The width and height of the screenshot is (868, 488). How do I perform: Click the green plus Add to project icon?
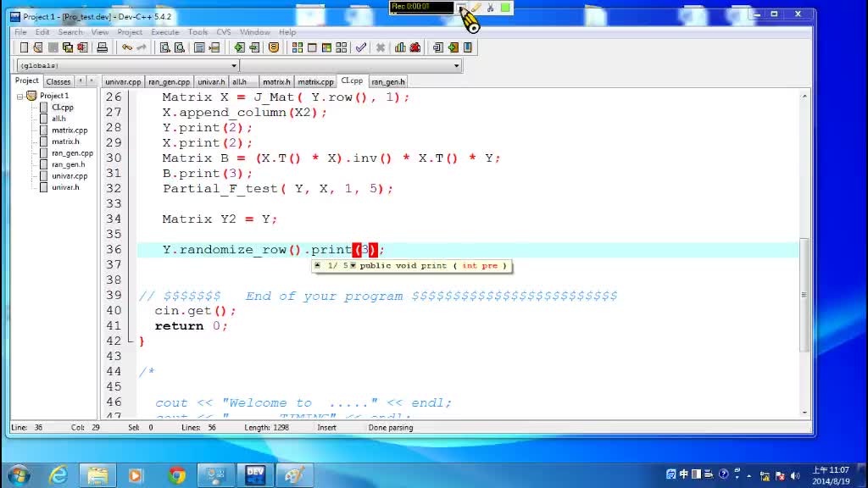pos(239,47)
